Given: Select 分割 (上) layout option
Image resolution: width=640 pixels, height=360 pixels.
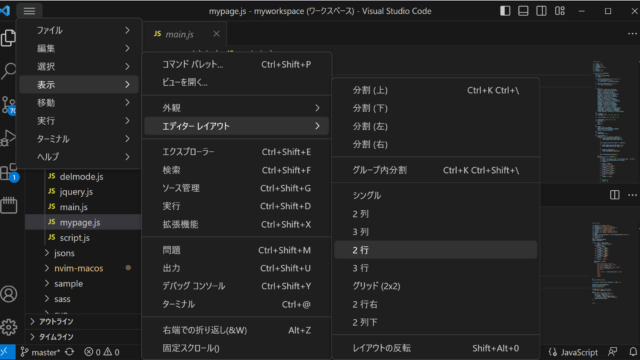Looking at the screenshot, I should [x=436, y=90].
